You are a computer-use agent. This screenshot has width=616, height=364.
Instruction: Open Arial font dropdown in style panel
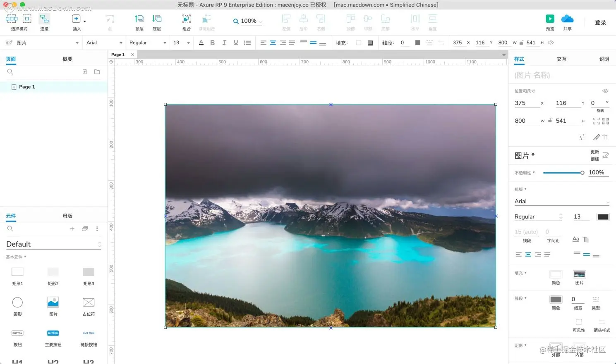point(562,201)
